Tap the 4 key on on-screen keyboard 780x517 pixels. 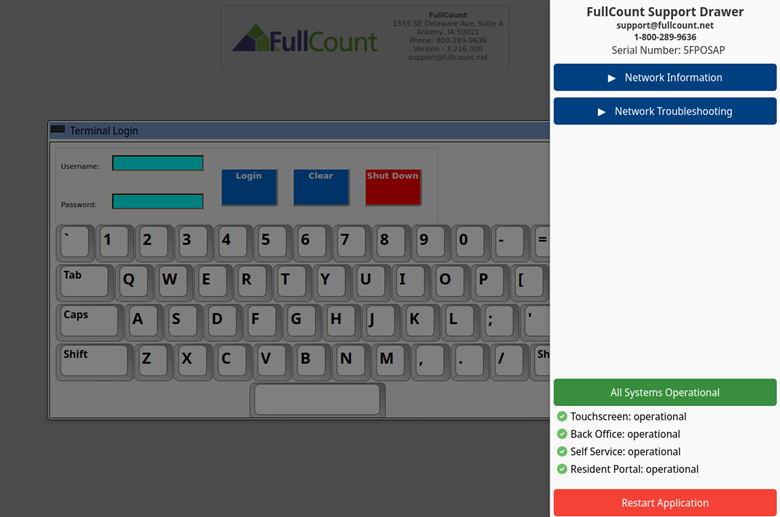(x=233, y=243)
